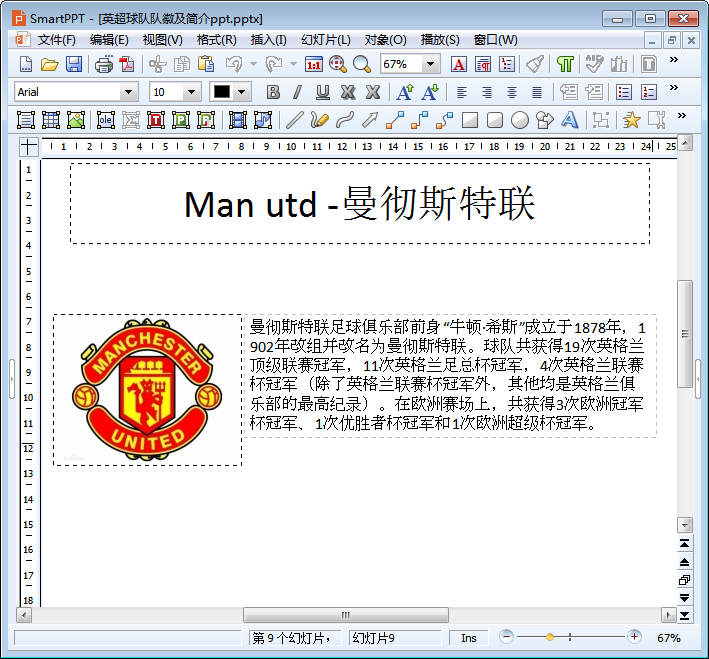Screen dimensions: 709x659
Task: Go to the last slide button
Action: [685, 616]
